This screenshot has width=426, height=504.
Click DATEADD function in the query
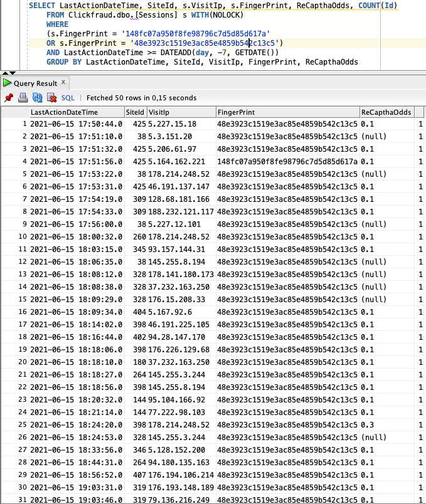176,53
